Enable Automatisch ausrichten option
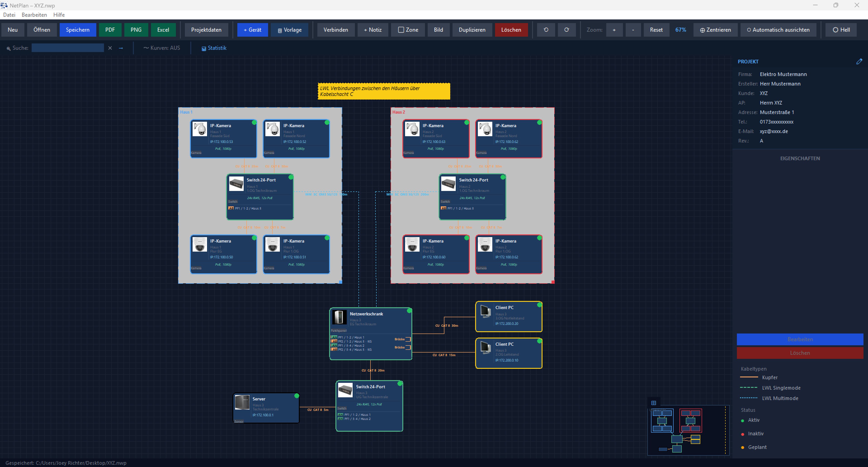Image resolution: width=868 pixels, height=467 pixels. point(778,30)
